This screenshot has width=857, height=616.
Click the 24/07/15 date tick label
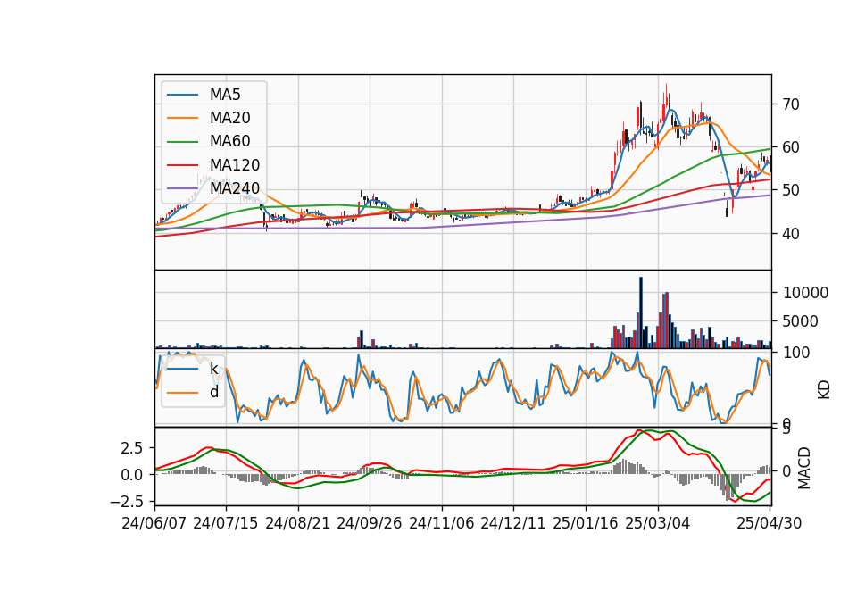point(226,524)
